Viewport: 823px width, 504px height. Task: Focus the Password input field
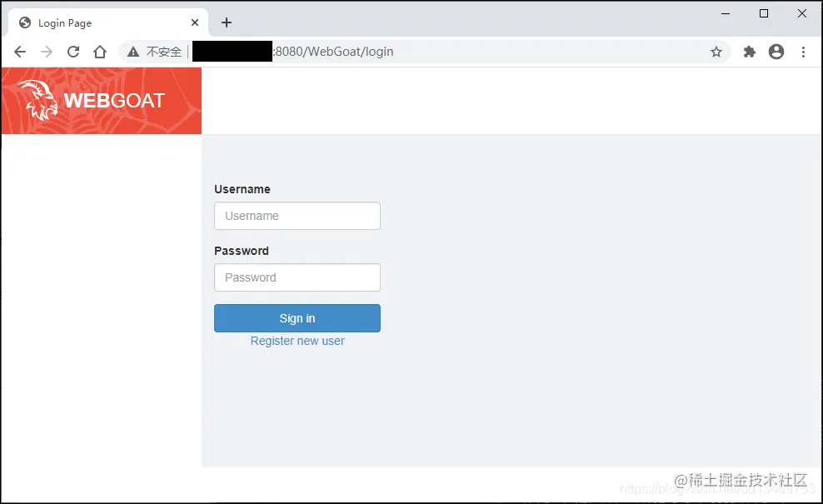click(297, 277)
